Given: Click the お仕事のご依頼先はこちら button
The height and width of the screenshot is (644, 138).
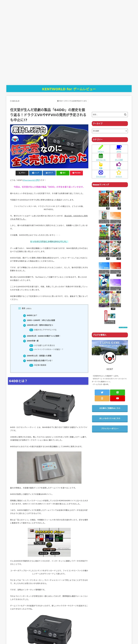Looking at the screenshot, I should [110, 408].
